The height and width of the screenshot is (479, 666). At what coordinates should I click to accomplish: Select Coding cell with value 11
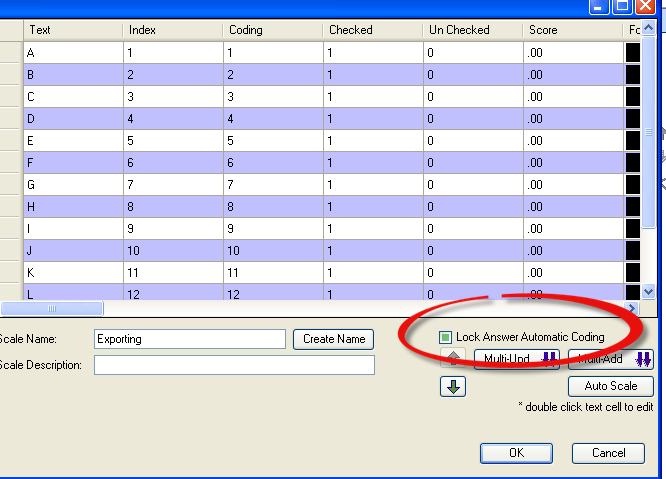point(274,273)
